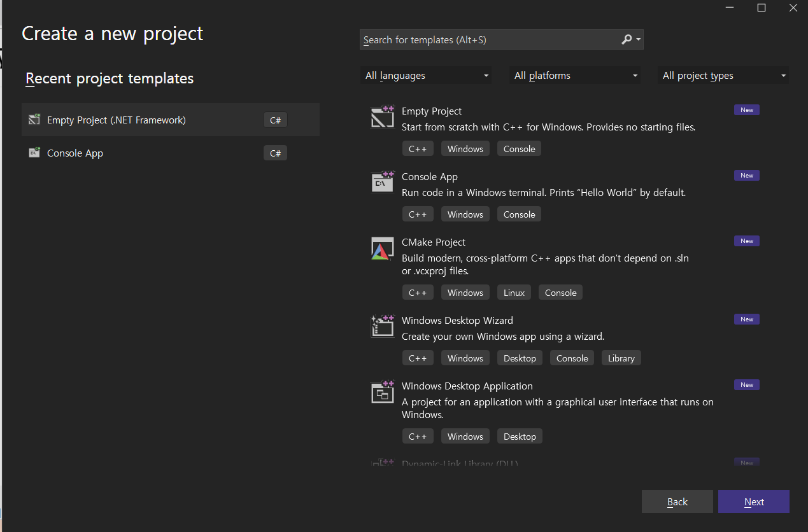Click the Next button
Viewport: 808px width, 532px height.
[754, 501]
